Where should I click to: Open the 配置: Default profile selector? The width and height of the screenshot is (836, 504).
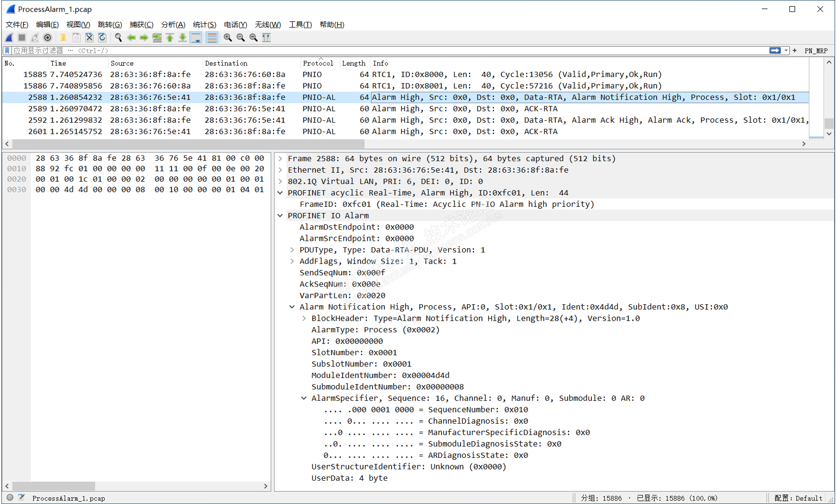(x=798, y=498)
